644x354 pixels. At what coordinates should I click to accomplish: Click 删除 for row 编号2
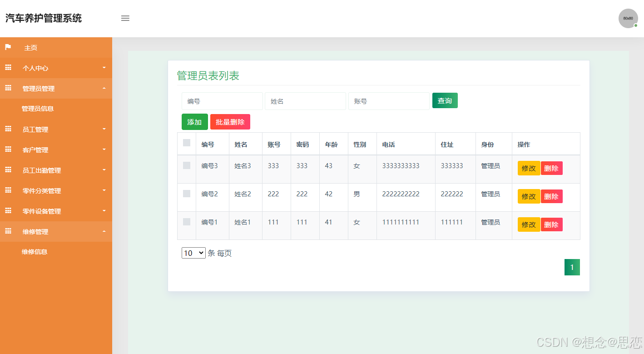pyautogui.click(x=551, y=196)
